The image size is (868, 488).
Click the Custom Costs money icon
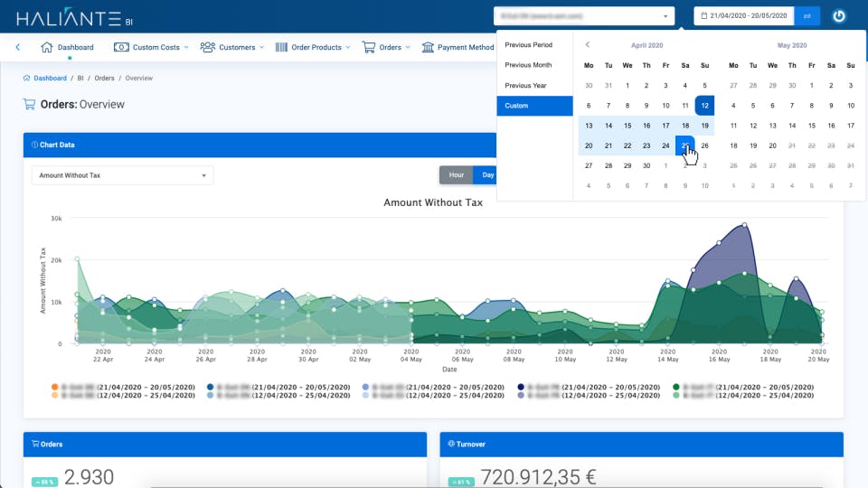(121, 47)
